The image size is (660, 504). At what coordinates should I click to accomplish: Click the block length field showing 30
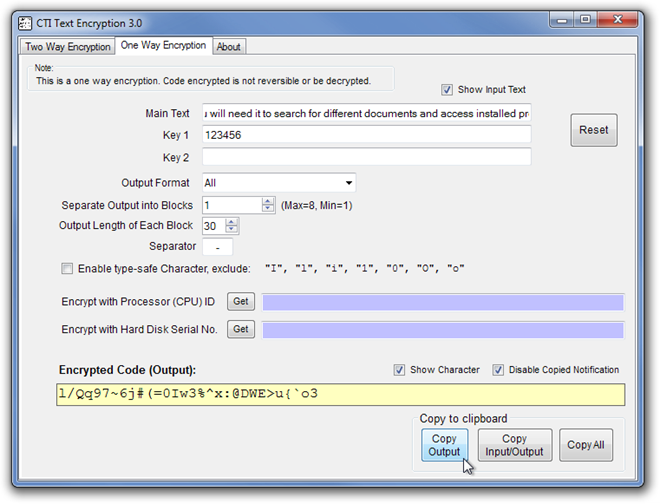[214, 226]
